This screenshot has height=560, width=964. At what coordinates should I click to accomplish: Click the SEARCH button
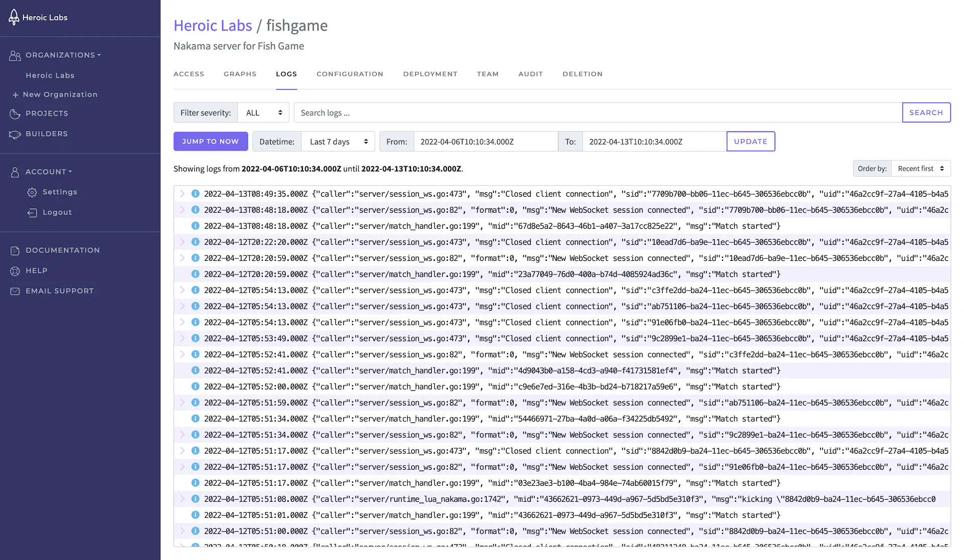927,112
